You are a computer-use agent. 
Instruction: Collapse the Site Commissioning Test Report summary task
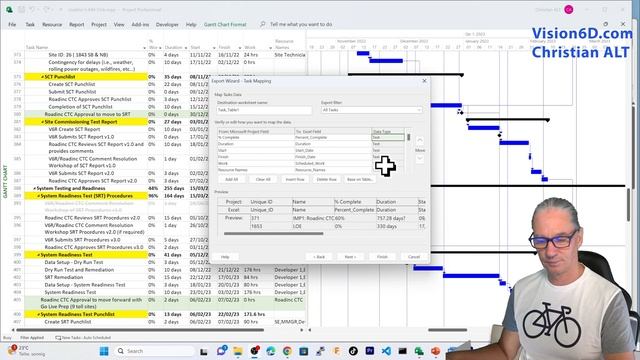click(x=42, y=122)
